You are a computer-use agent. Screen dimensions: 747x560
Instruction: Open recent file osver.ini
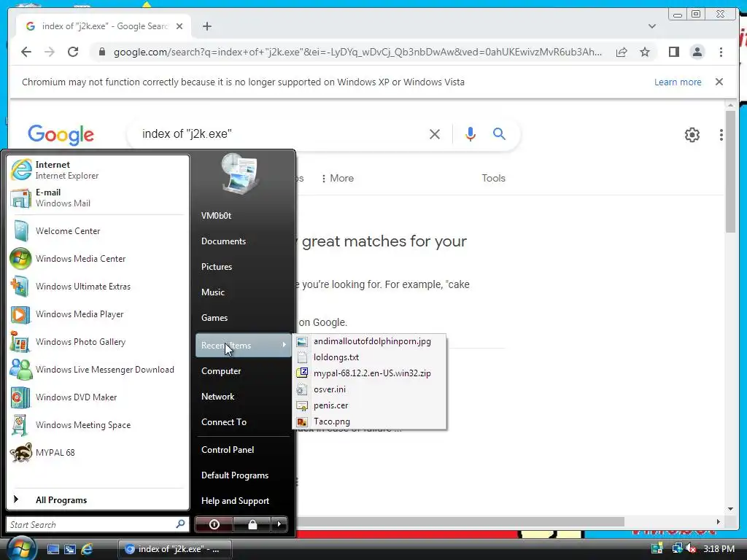point(369,389)
